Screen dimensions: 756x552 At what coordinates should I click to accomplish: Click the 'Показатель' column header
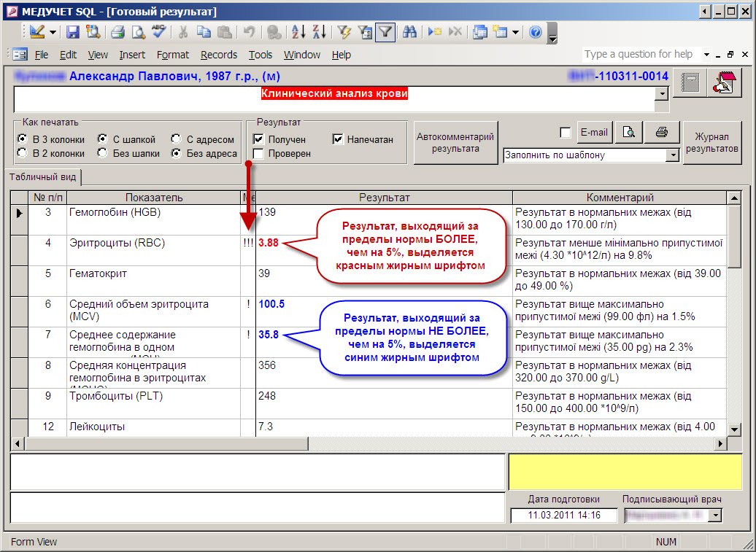(x=154, y=198)
